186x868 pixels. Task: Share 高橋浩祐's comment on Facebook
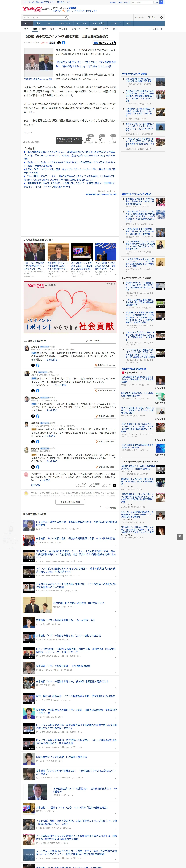[x=38, y=442]
